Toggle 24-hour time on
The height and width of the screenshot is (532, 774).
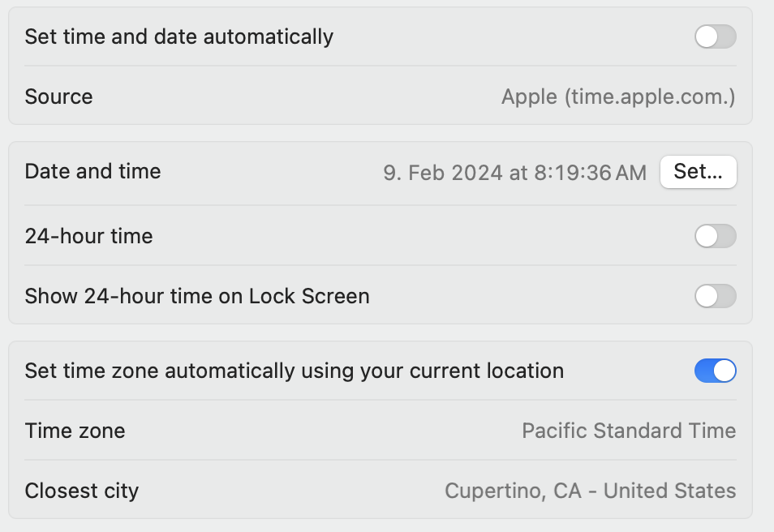(x=714, y=236)
